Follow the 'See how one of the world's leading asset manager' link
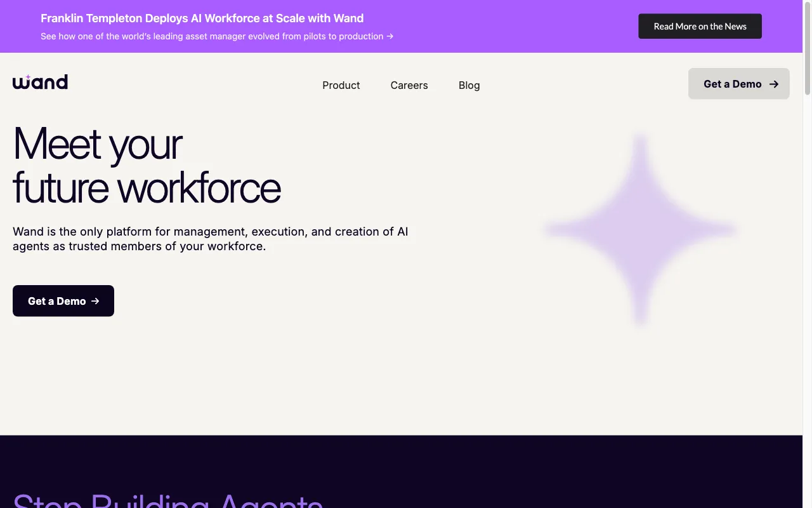The width and height of the screenshot is (812, 508). [217, 36]
